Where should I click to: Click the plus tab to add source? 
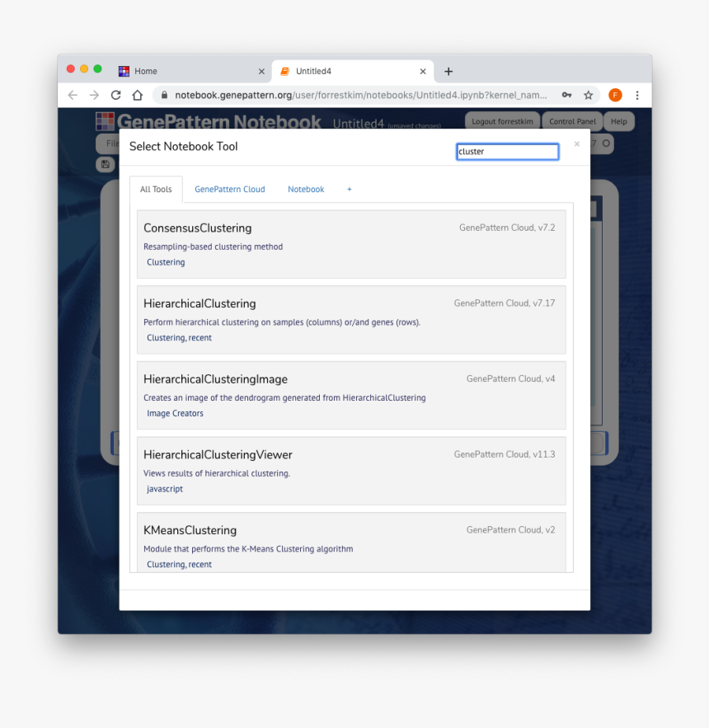click(350, 190)
